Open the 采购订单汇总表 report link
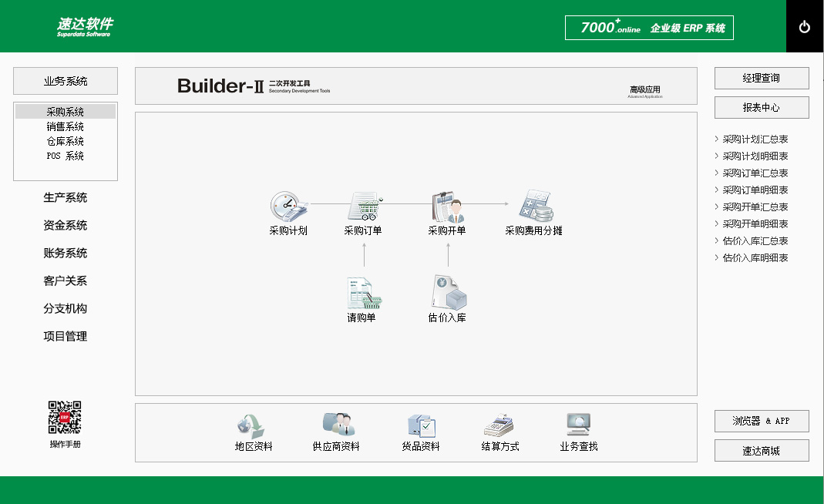The height and width of the screenshot is (504, 824). tap(755, 173)
